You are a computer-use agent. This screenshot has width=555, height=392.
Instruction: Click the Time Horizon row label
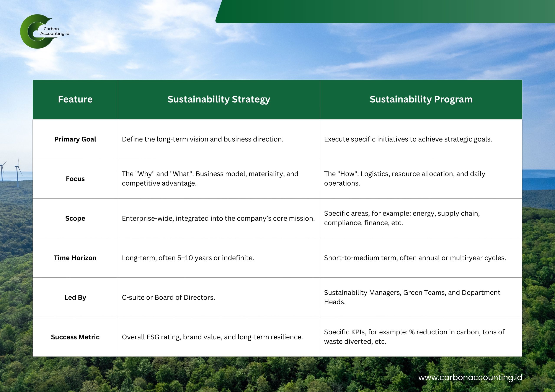click(x=75, y=258)
